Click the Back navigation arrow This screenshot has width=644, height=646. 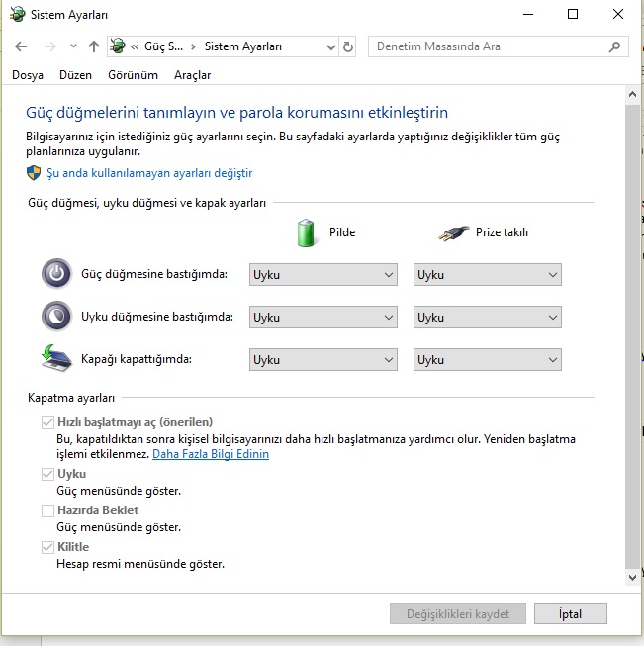point(21,46)
